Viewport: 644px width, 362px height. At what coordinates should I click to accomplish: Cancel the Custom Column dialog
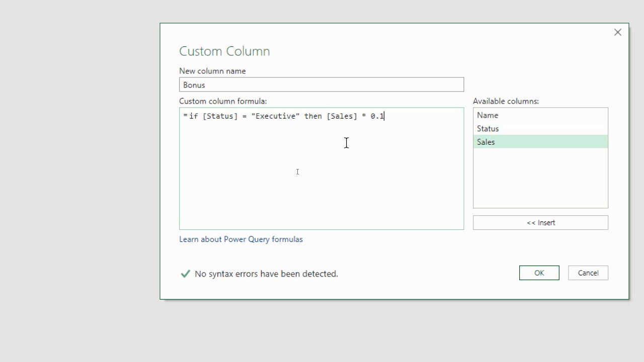click(x=588, y=273)
